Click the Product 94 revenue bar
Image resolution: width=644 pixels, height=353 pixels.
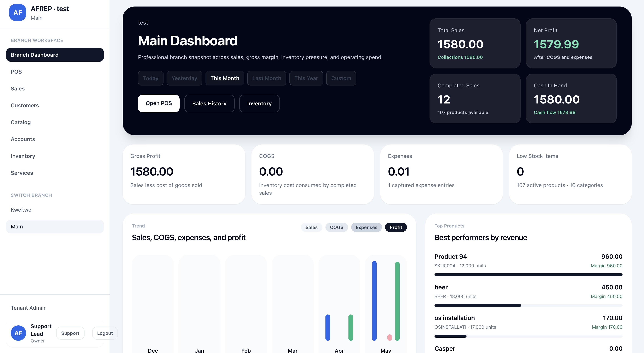coord(528,275)
